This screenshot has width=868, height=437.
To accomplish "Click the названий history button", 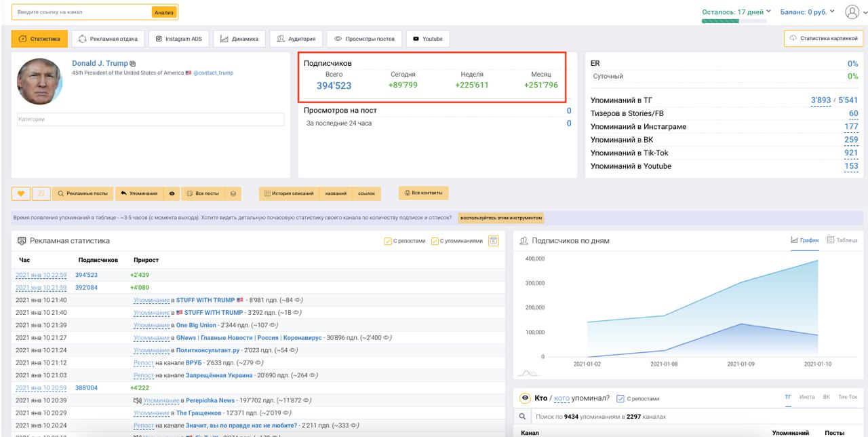I will (x=336, y=193).
